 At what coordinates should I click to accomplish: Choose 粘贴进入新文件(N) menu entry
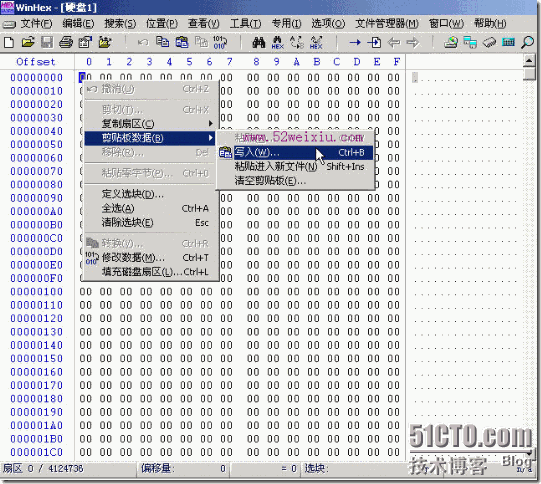tap(296, 167)
